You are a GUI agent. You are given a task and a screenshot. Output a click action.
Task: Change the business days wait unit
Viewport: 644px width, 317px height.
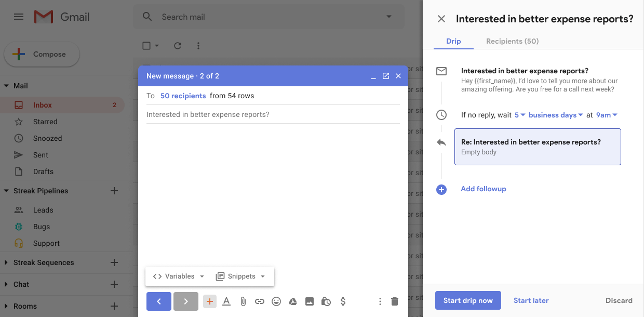[x=555, y=115]
